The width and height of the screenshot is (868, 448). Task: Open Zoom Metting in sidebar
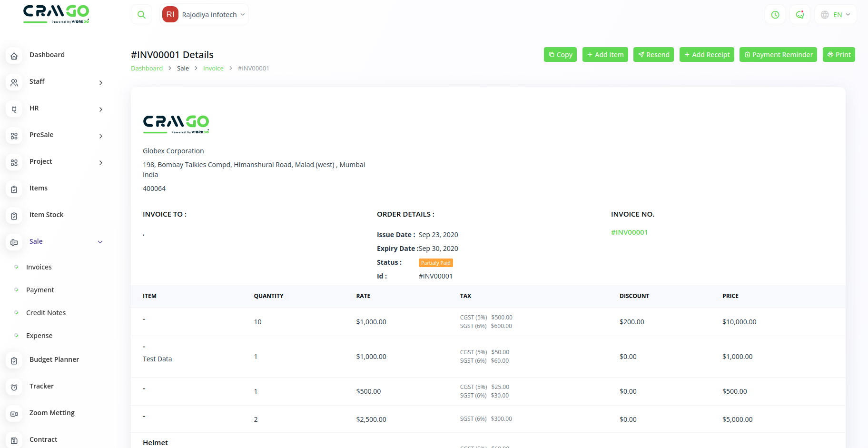[x=52, y=413]
